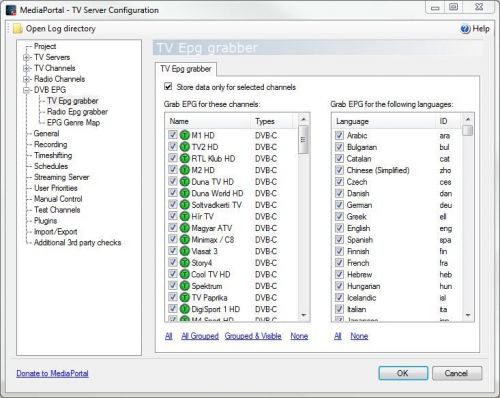
Task: Click the green T icon beside Spektrum
Action: (x=185, y=286)
